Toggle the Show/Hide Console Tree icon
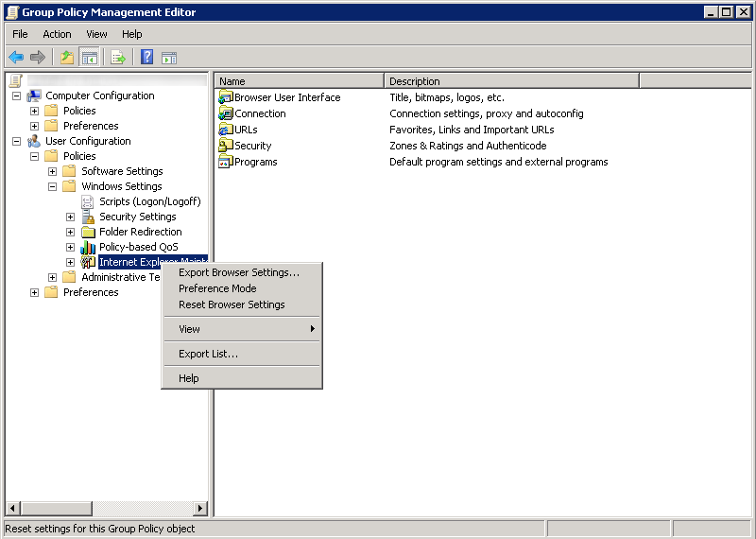Viewport: 756px width, 539px height. point(89,58)
